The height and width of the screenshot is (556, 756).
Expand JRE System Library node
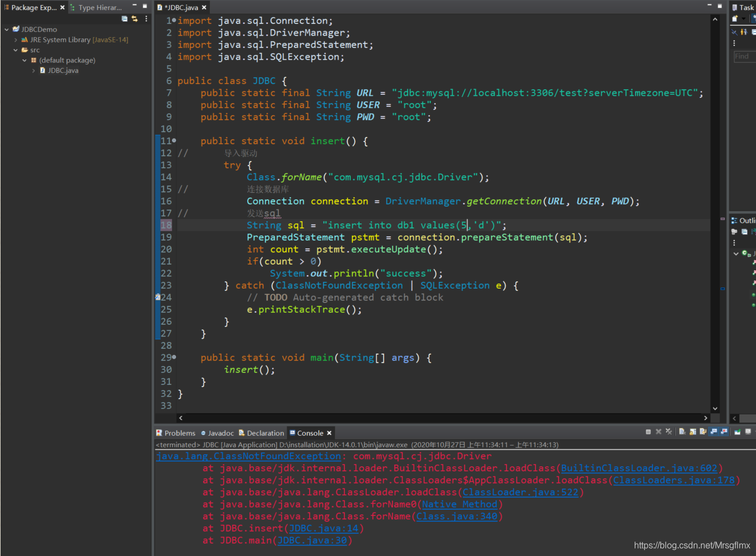(x=16, y=40)
